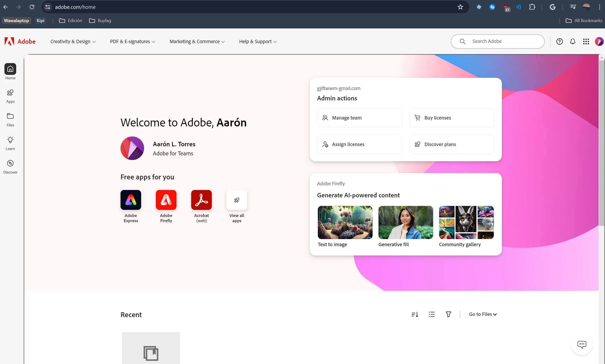Click the filter funnel icon in Recent

[448, 314]
